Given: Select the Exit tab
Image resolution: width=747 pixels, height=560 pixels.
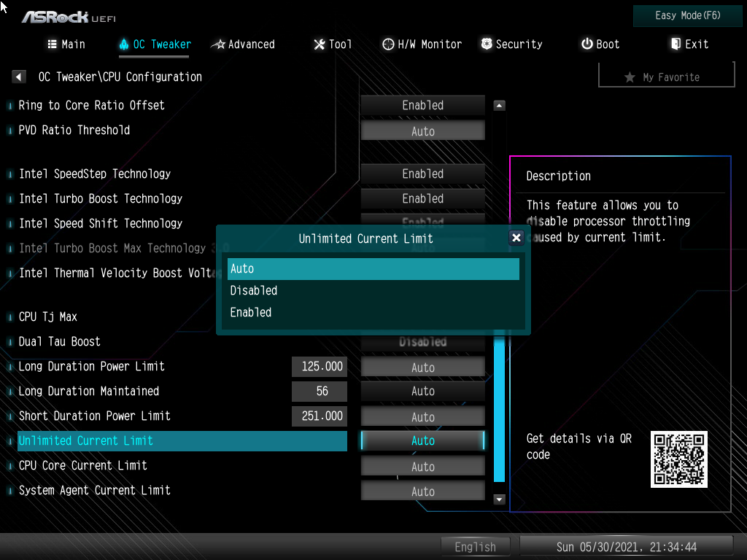Looking at the screenshot, I should (x=689, y=44).
